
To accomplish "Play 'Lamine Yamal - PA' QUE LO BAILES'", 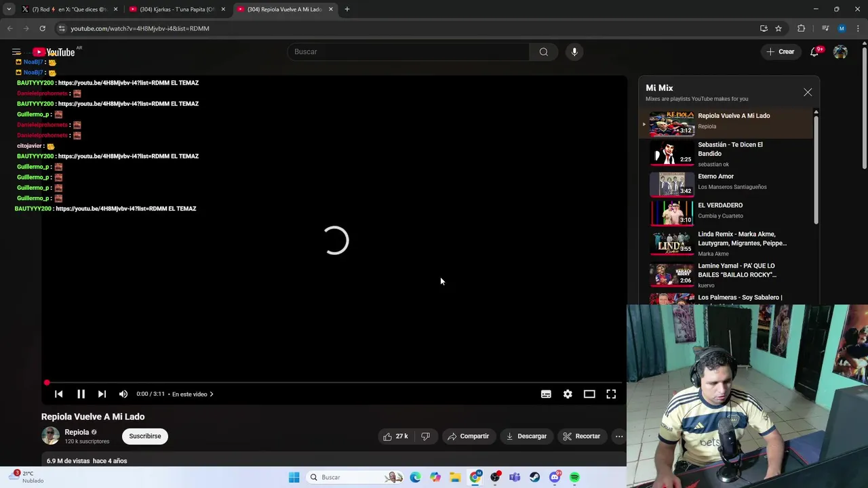I will [726, 274].
